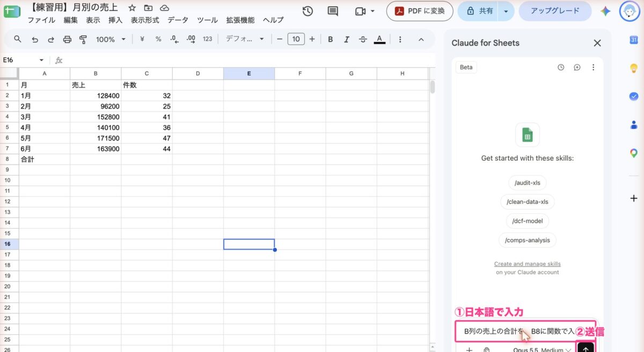Click the move-to-folder icon beside title
644x352 pixels.
pos(148,8)
